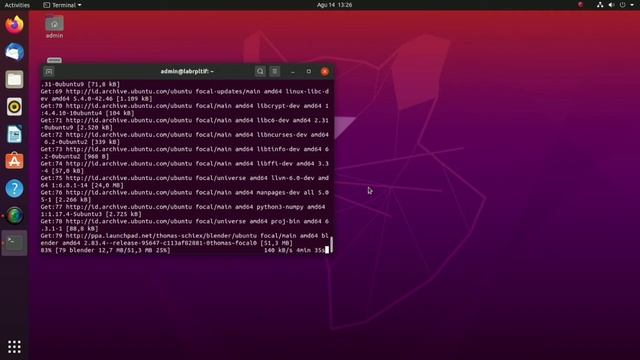The image size is (640, 360).
Task: Open the Help icon in dock
Action: (x=14, y=189)
